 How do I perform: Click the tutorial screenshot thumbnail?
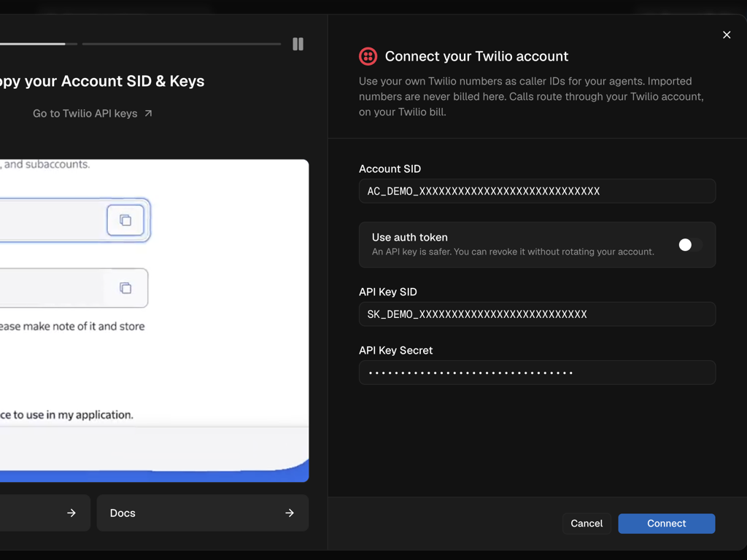click(155, 321)
